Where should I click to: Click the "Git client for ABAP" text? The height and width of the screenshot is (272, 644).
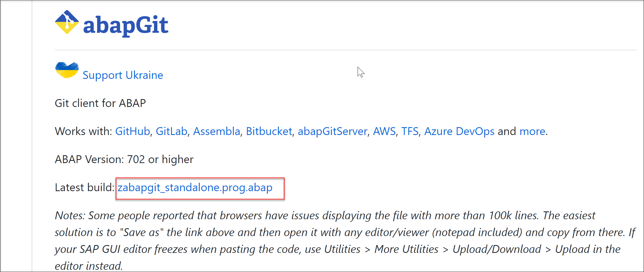(x=100, y=103)
